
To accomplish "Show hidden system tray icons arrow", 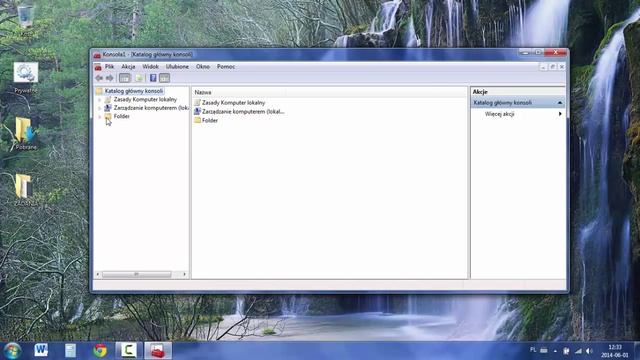I will click(555, 351).
